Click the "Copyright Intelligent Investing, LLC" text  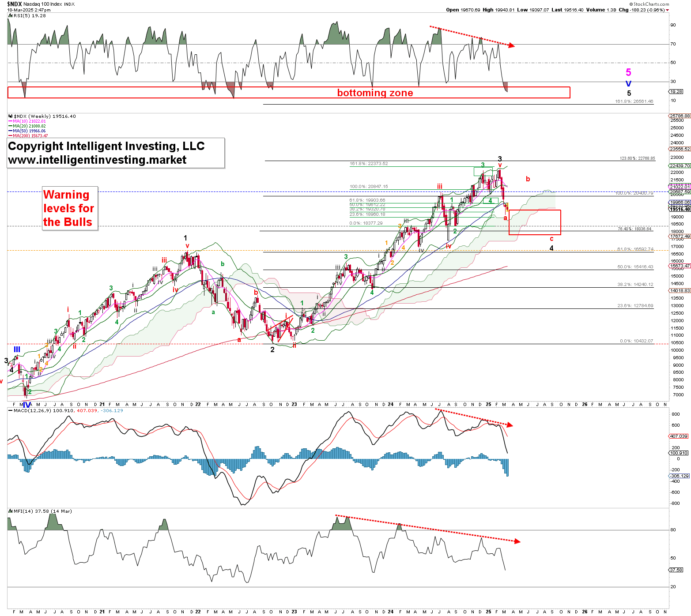point(106,146)
